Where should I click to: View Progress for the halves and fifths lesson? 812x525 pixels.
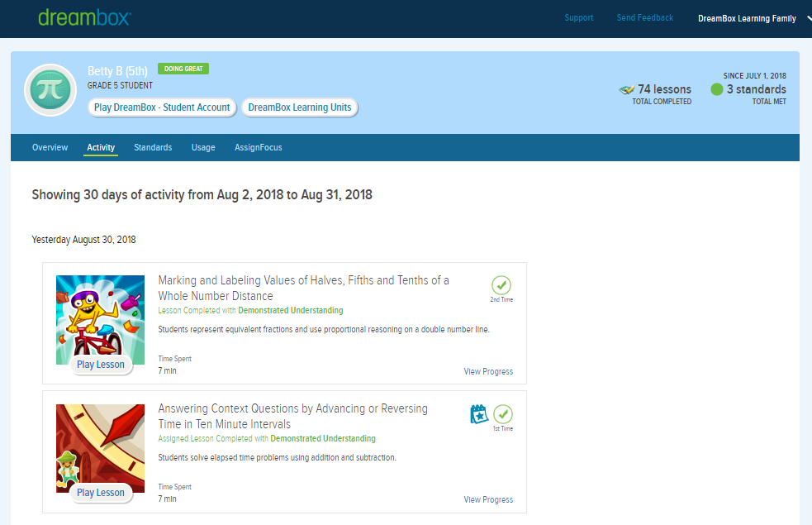click(488, 372)
